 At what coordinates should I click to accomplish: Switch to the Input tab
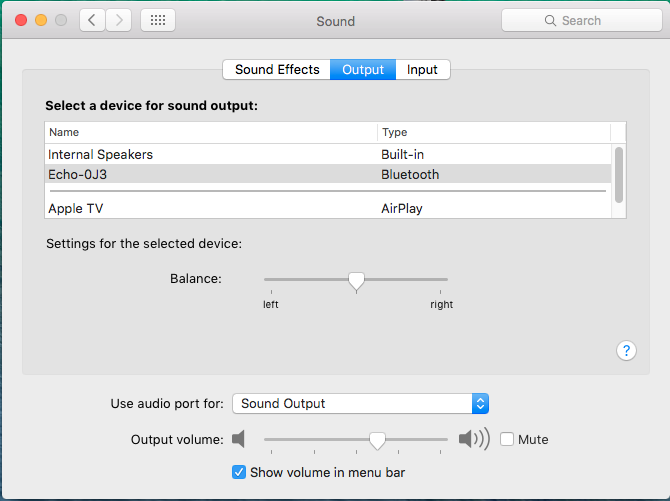(x=422, y=70)
